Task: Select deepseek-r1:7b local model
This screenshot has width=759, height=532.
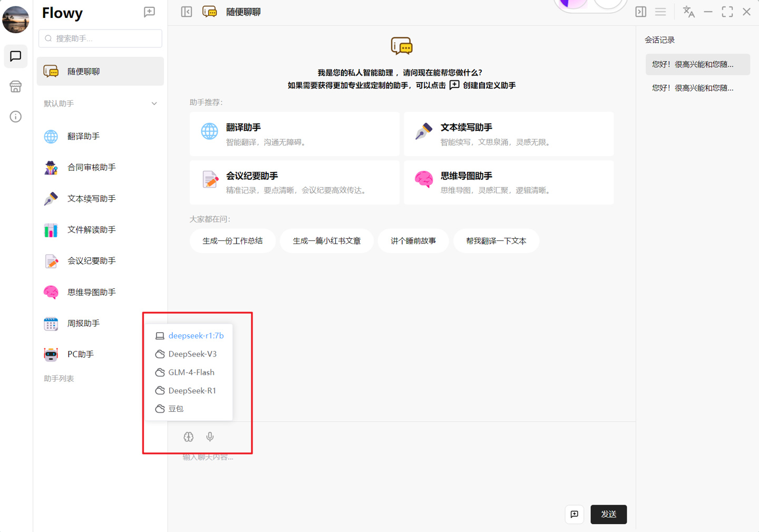Action: 196,335
